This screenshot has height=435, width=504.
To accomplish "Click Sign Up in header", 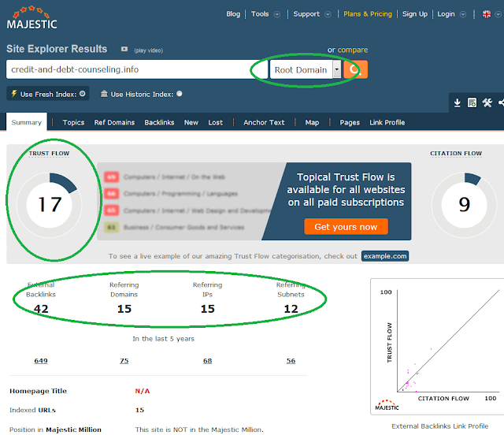I will [415, 14].
